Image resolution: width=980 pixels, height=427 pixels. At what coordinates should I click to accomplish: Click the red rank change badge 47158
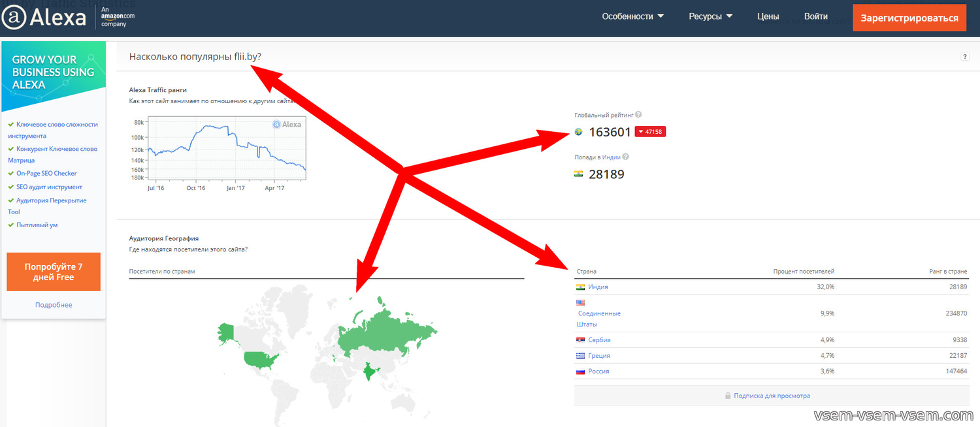649,132
